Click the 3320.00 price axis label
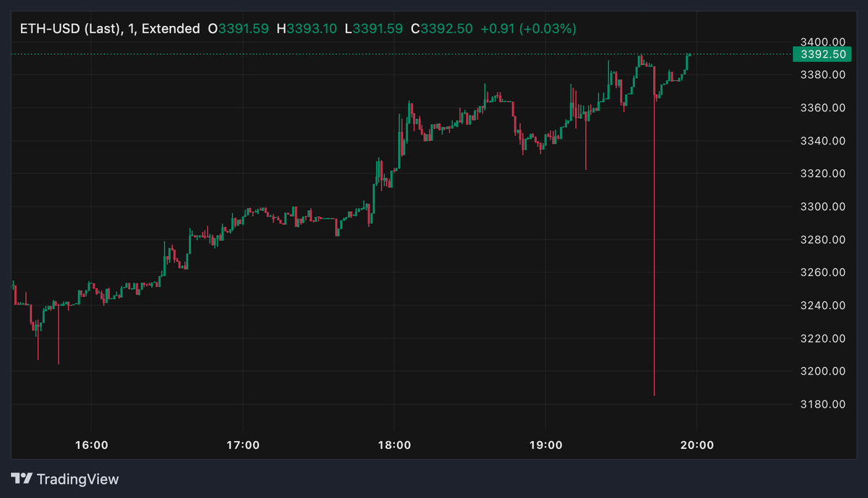868x498 pixels. coord(824,173)
